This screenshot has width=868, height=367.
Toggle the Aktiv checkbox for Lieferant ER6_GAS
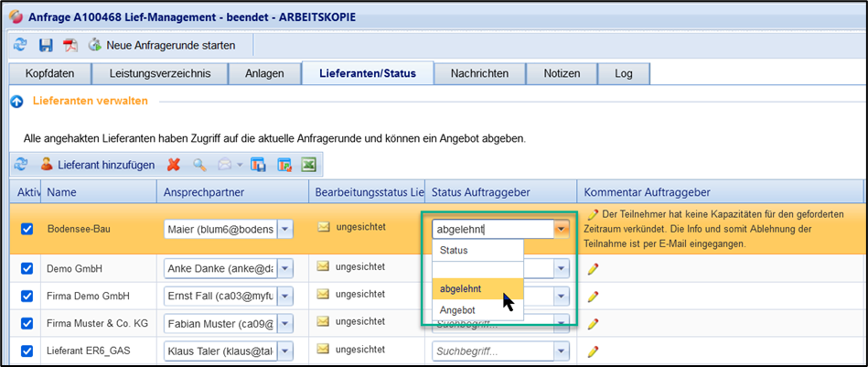coord(27,351)
